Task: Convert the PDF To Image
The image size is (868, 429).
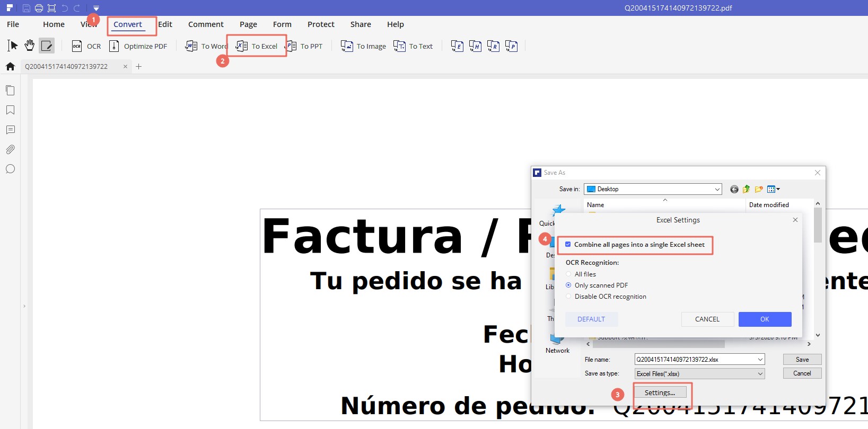Action: 363,46
